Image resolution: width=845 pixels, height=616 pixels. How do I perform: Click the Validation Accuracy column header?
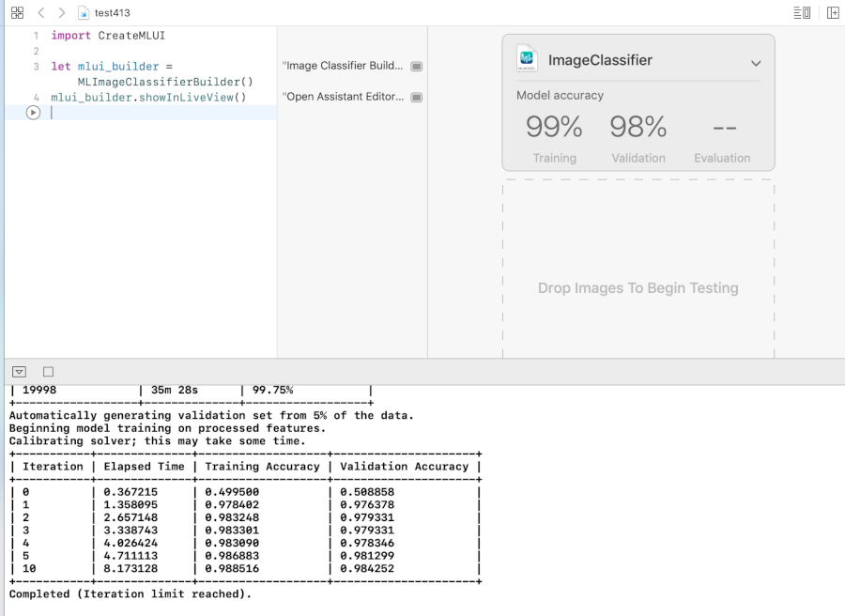pos(404,467)
